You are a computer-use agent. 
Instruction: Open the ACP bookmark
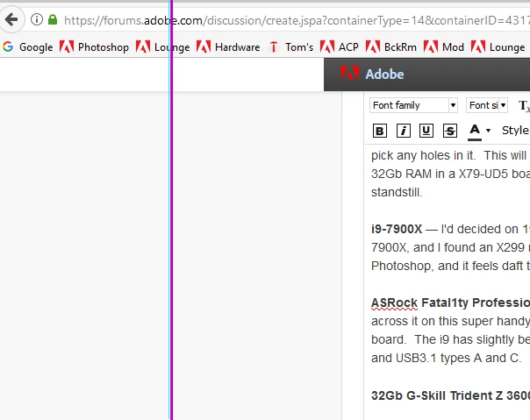(x=339, y=47)
